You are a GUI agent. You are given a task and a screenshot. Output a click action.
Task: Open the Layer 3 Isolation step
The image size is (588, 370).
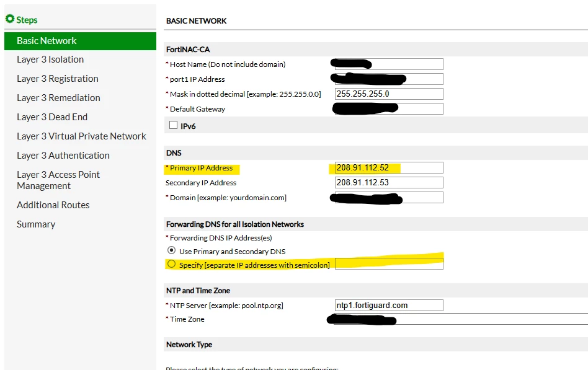(x=50, y=59)
